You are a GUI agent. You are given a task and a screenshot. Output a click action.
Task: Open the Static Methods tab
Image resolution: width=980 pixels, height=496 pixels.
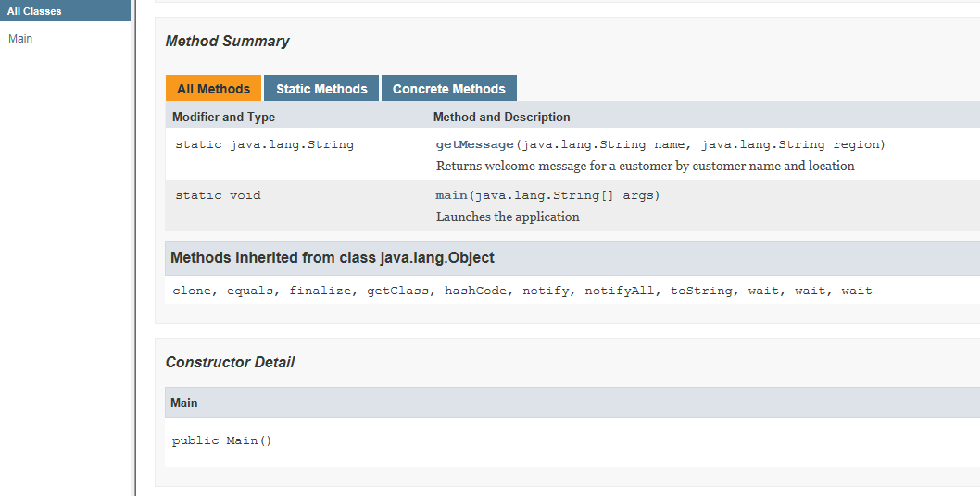tap(321, 89)
